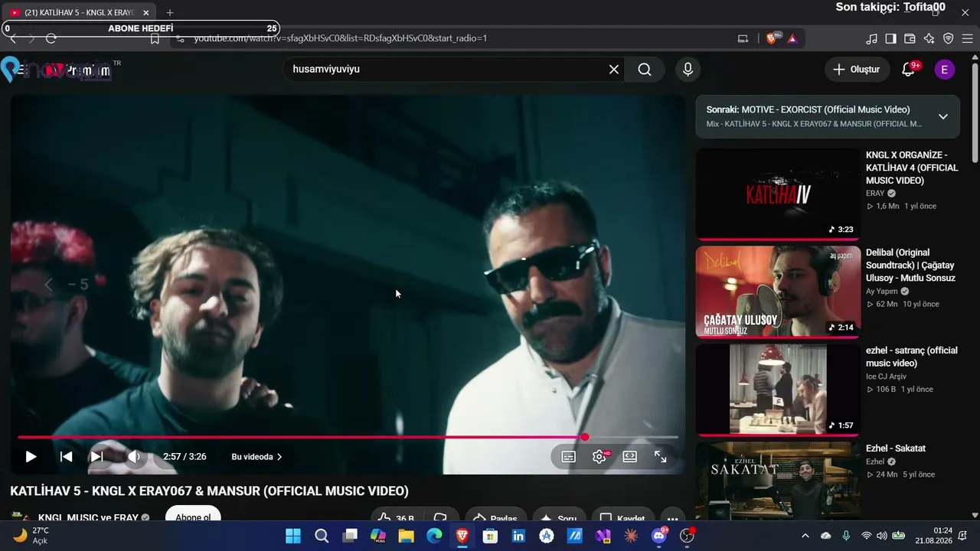The height and width of the screenshot is (551, 980).
Task: Click the address bar URL
Action: [341, 38]
